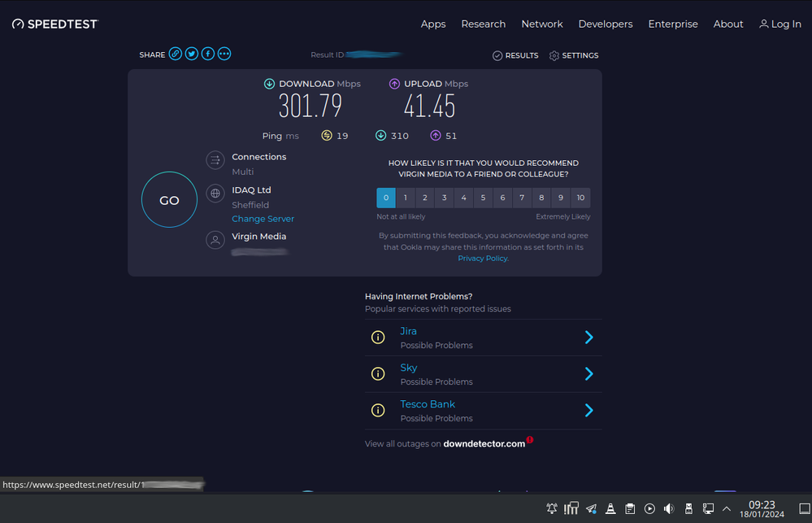Click the Settings gear icon
The image size is (812, 523).
[x=554, y=55]
